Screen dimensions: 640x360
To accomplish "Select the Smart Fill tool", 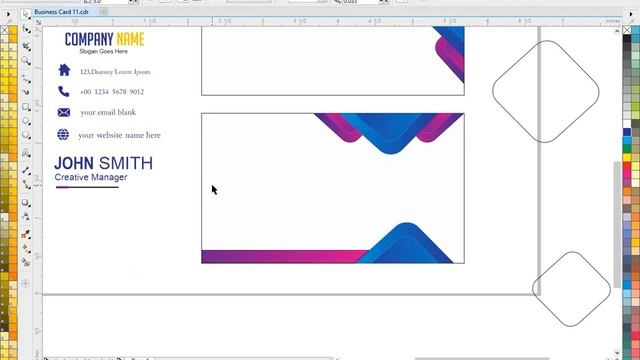I will (x=26, y=262).
